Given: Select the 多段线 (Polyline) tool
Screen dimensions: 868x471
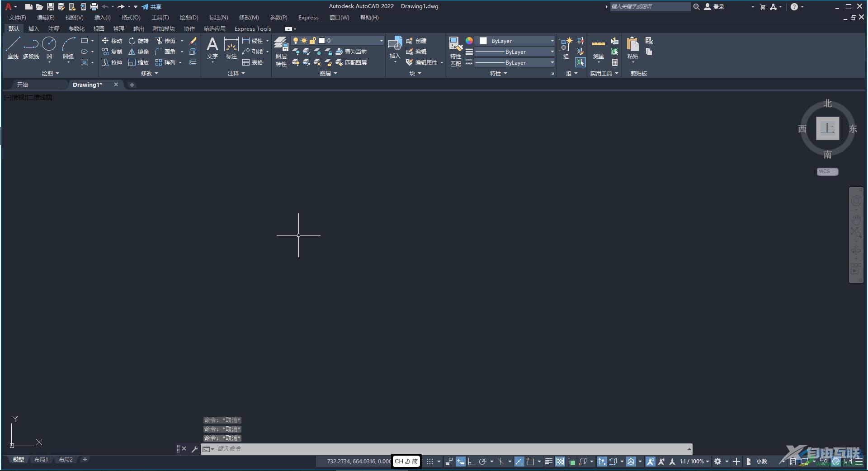Looking at the screenshot, I should pos(31,48).
